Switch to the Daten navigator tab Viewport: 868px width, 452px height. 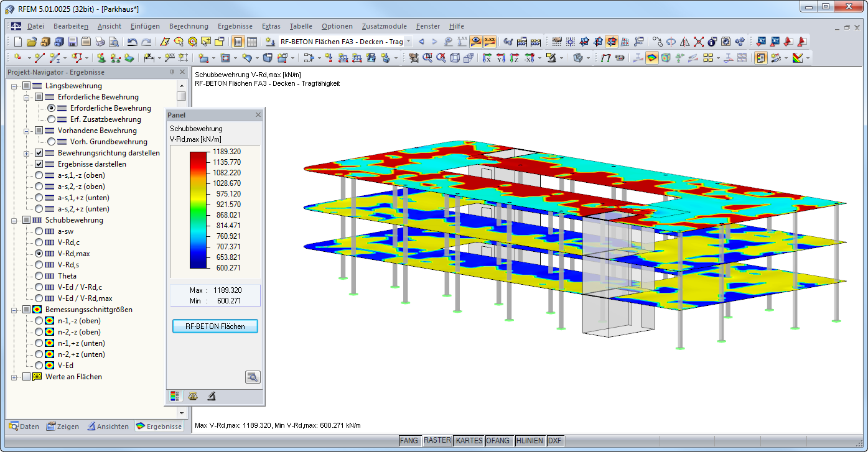click(x=24, y=427)
